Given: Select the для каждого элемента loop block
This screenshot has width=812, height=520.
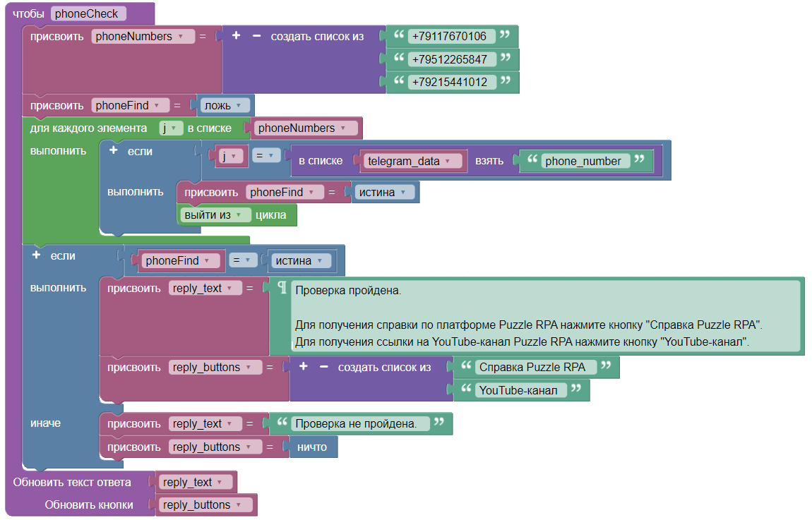Looking at the screenshot, I should [x=88, y=128].
